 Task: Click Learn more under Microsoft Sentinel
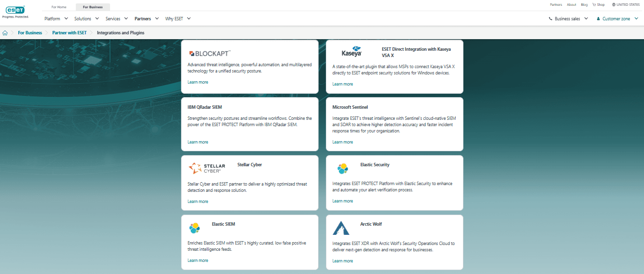pos(343,142)
